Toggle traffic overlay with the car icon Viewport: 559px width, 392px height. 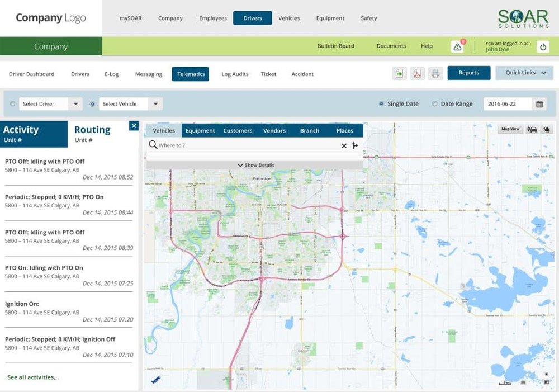[531, 129]
